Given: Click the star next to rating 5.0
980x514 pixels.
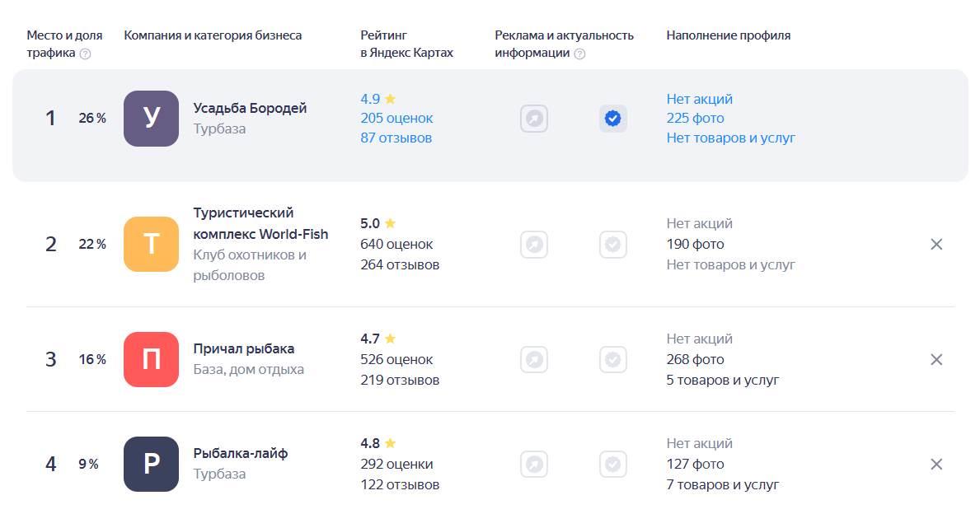Looking at the screenshot, I should point(391,223).
